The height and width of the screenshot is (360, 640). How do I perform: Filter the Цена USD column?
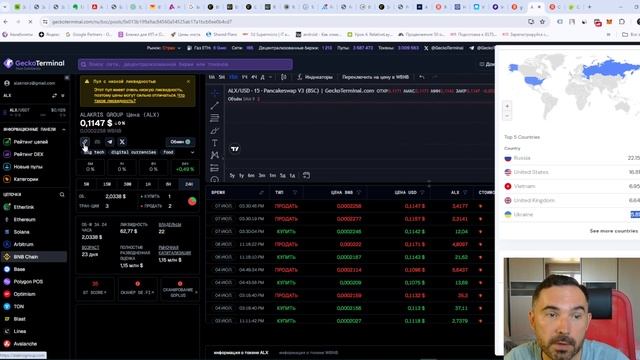[422, 192]
